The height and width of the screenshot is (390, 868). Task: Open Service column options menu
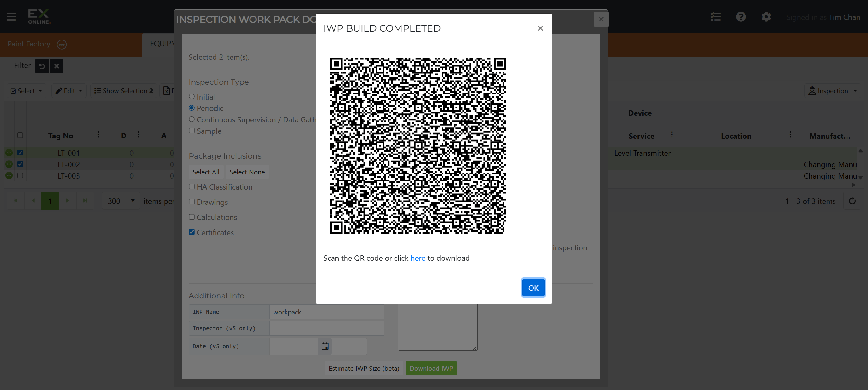(x=672, y=135)
